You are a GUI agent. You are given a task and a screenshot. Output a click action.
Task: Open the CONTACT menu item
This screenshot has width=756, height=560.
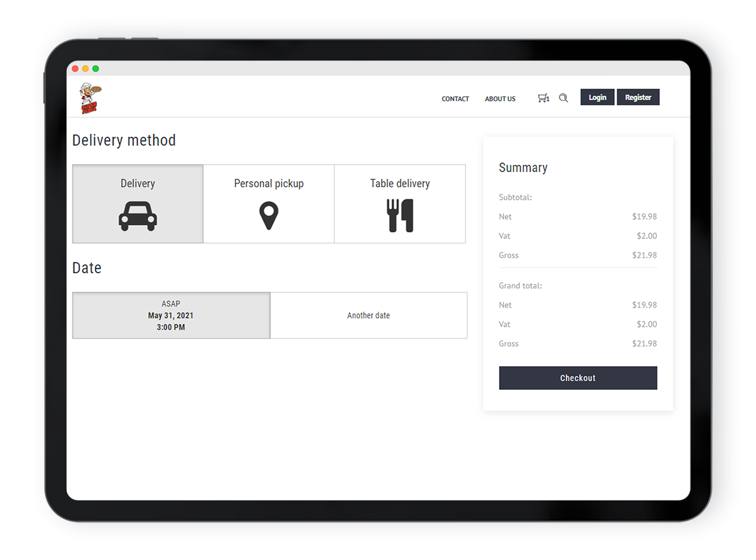click(x=455, y=99)
